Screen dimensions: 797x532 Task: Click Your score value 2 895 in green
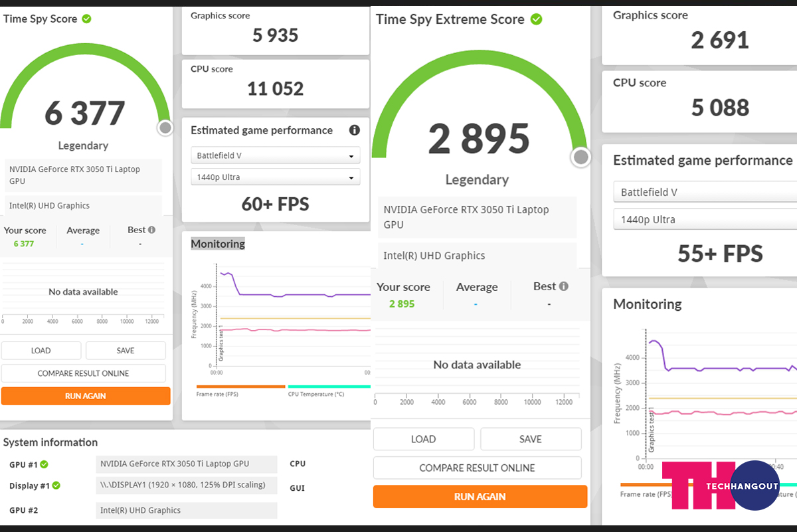402,304
